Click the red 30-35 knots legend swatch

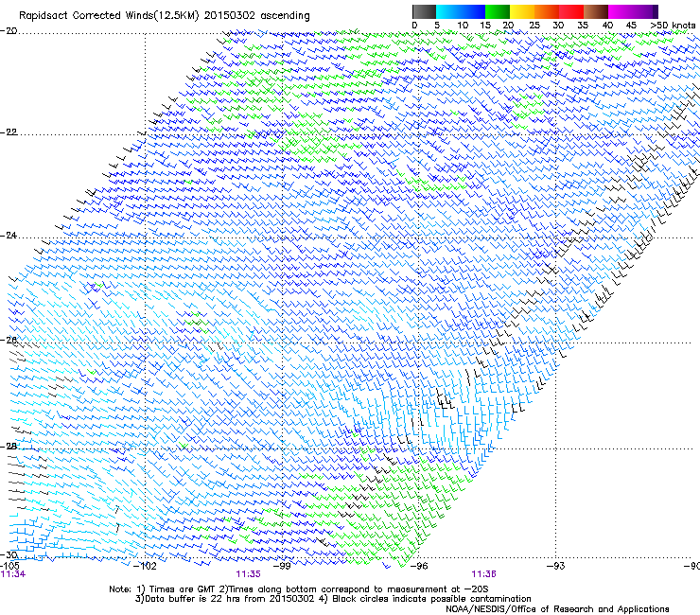coord(571,11)
